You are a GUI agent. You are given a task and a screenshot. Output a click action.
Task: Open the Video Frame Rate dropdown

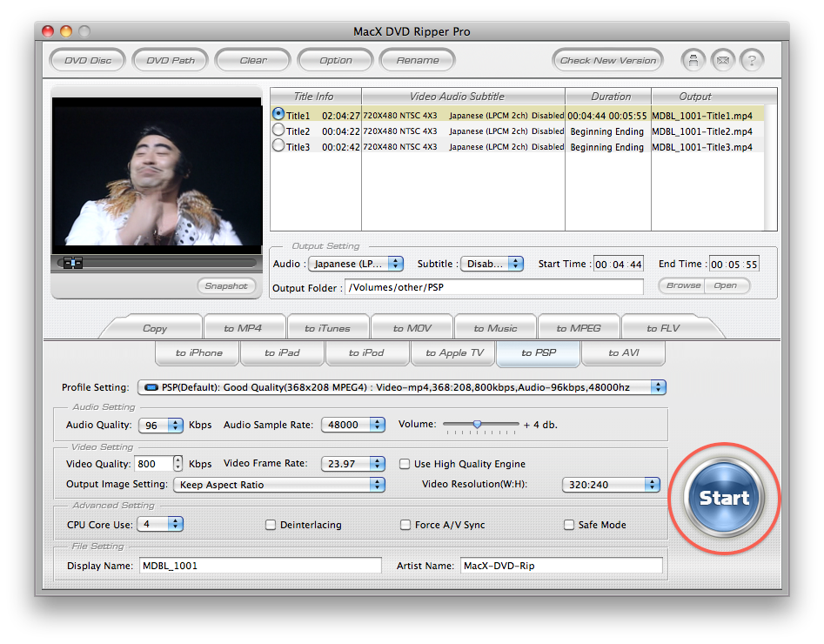353,464
